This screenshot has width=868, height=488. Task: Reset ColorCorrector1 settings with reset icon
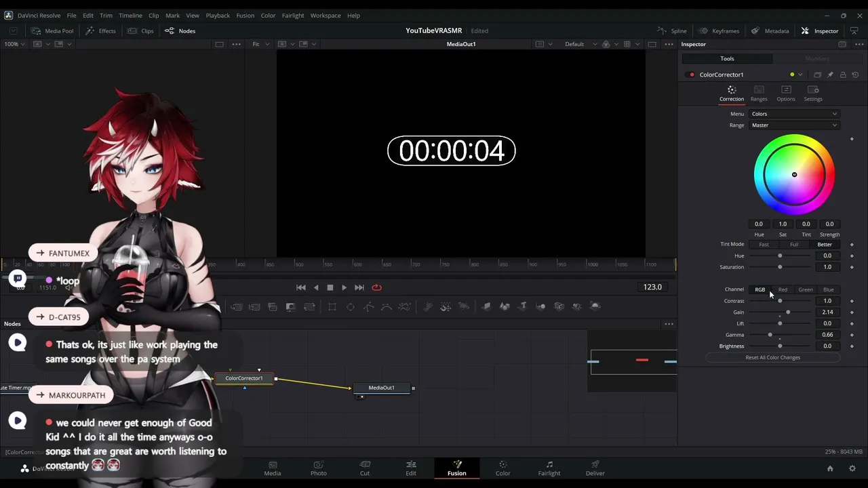click(855, 75)
